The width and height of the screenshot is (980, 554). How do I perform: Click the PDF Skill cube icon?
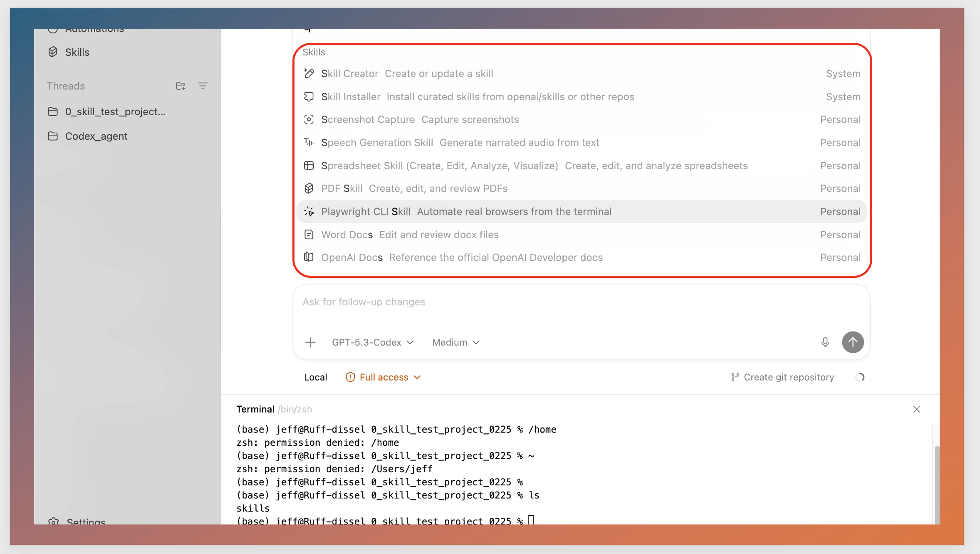309,188
